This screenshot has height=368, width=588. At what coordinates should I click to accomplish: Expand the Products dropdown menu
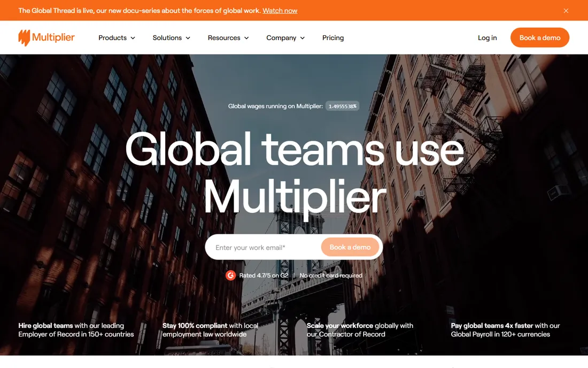(117, 38)
